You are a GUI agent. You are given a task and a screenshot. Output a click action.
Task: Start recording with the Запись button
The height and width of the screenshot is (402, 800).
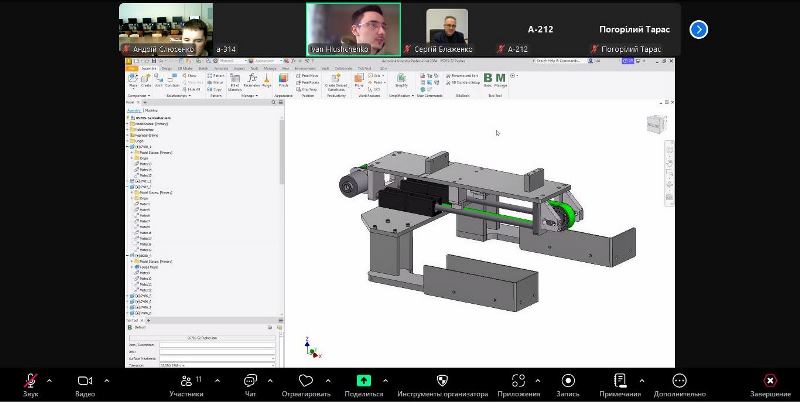[x=568, y=381]
